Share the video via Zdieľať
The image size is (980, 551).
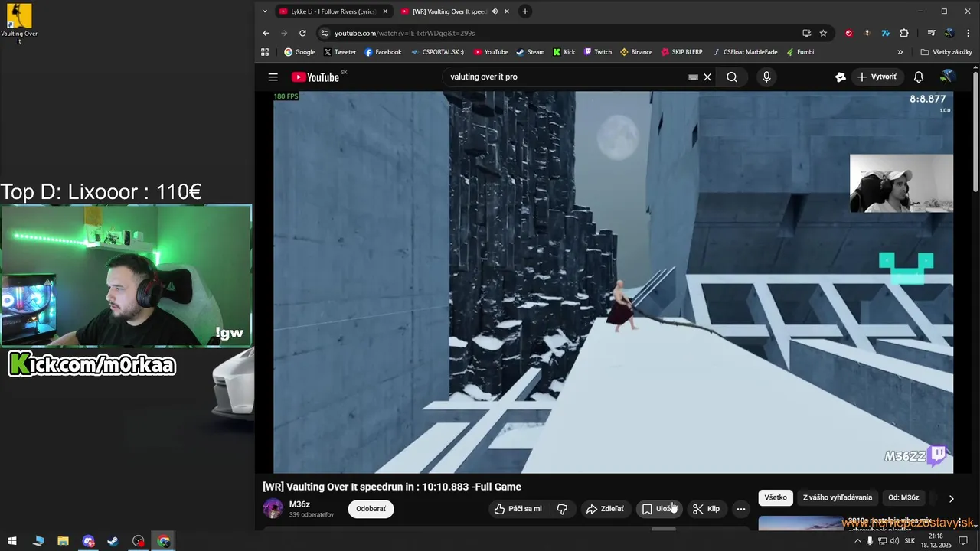pyautogui.click(x=605, y=509)
